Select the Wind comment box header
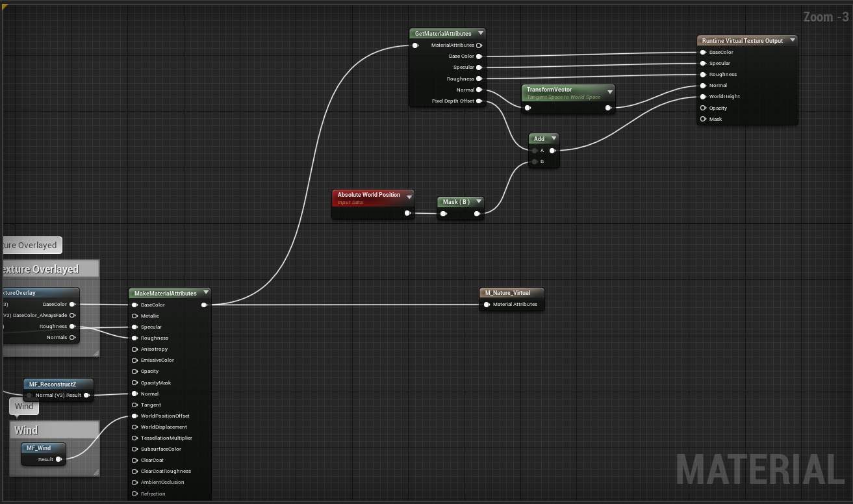Screen dimensions: 853x504 (55, 430)
